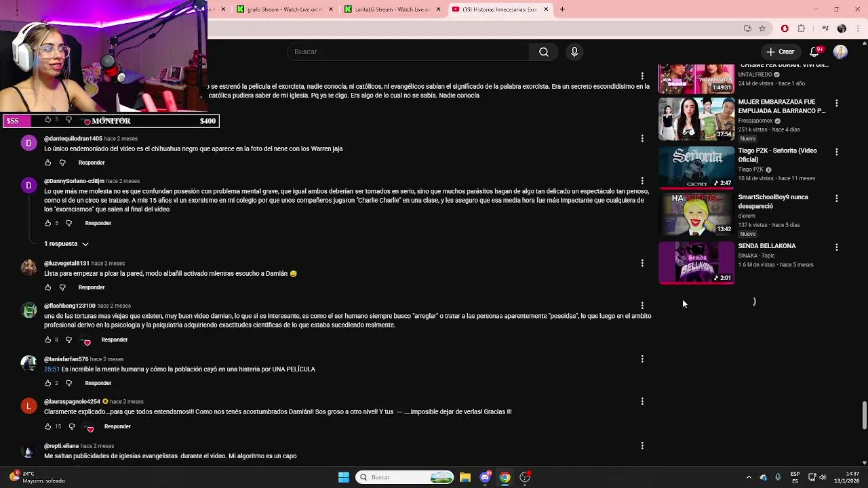Open the Windows Start menu
The width and height of the screenshot is (868, 488).
[344, 477]
